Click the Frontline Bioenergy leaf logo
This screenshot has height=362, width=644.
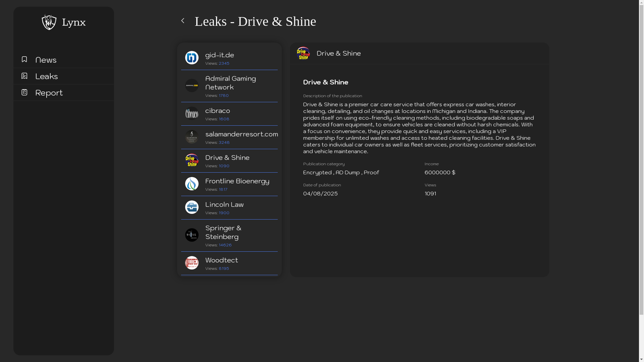point(192,184)
